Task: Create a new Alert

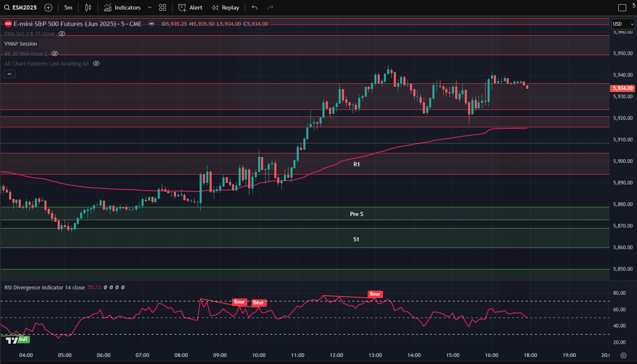Action: (190, 7)
